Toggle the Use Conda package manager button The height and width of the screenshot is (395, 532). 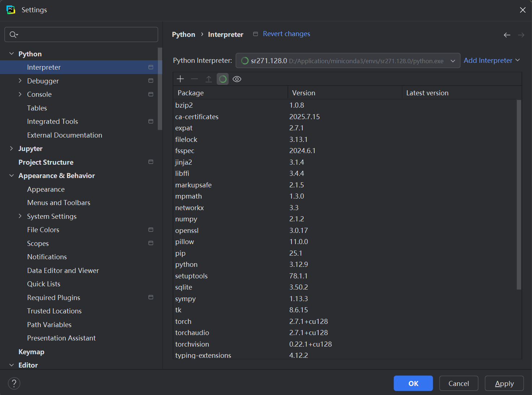point(222,79)
